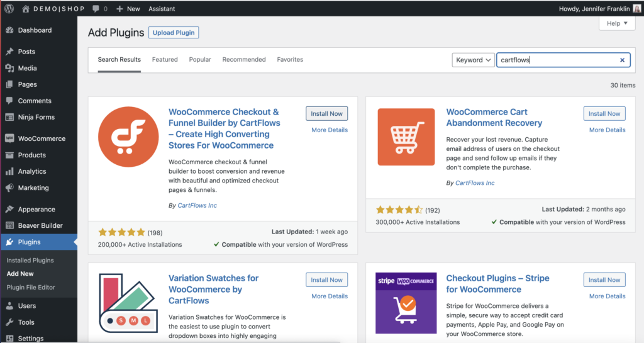Open the comments bubble icon in admin bar
This screenshot has width=644, height=343.
(96, 9)
